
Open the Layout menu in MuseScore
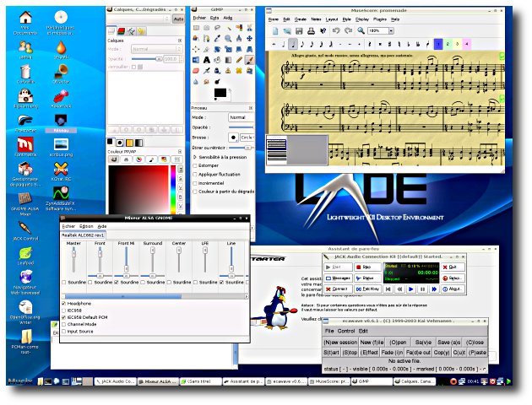(x=332, y=19)
